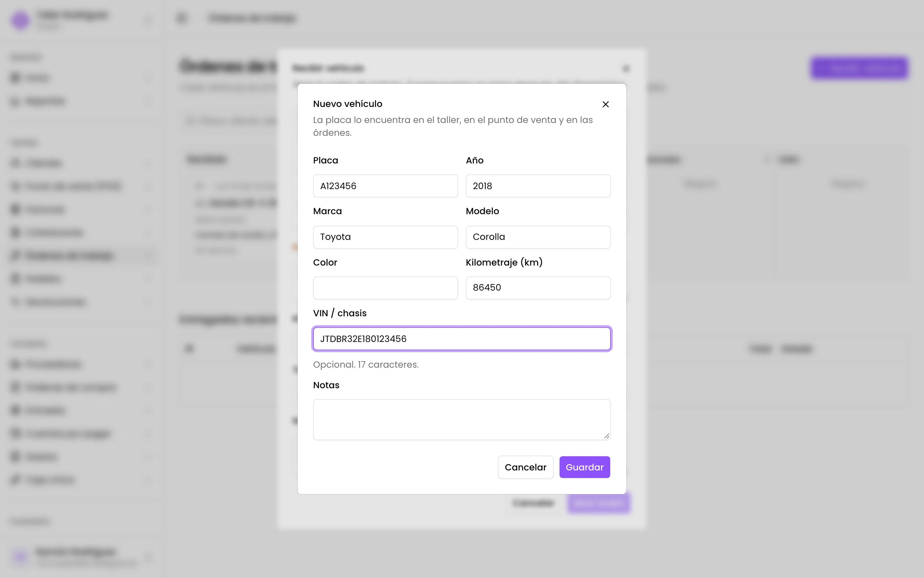Click the VIN / chasis input field
This screenshot has height=578, width=924.
(x=462, y=339)
